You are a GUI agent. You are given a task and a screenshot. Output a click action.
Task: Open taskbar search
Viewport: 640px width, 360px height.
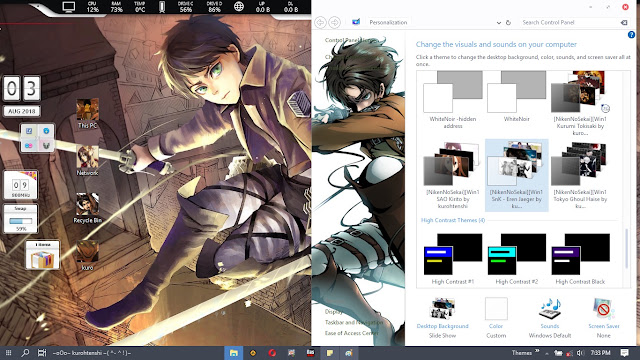[25, 353]
